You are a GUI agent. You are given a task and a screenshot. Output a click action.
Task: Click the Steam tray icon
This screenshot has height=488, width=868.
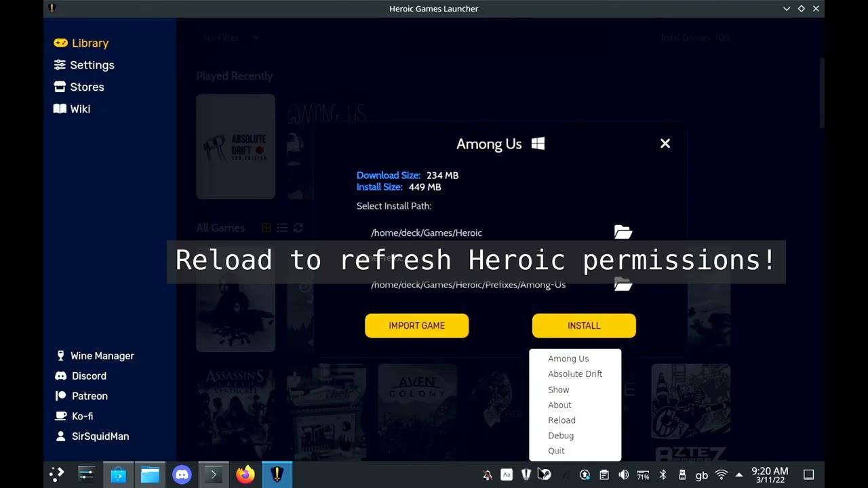point(545,475)
